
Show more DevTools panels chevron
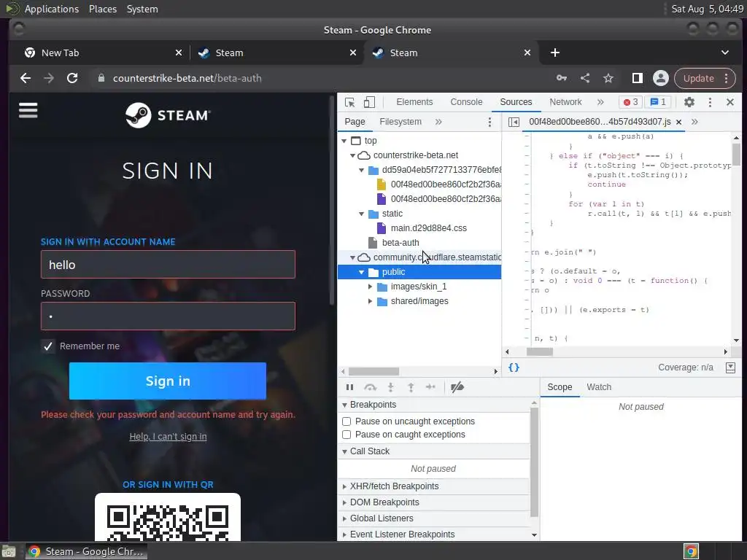pos(600,102)
